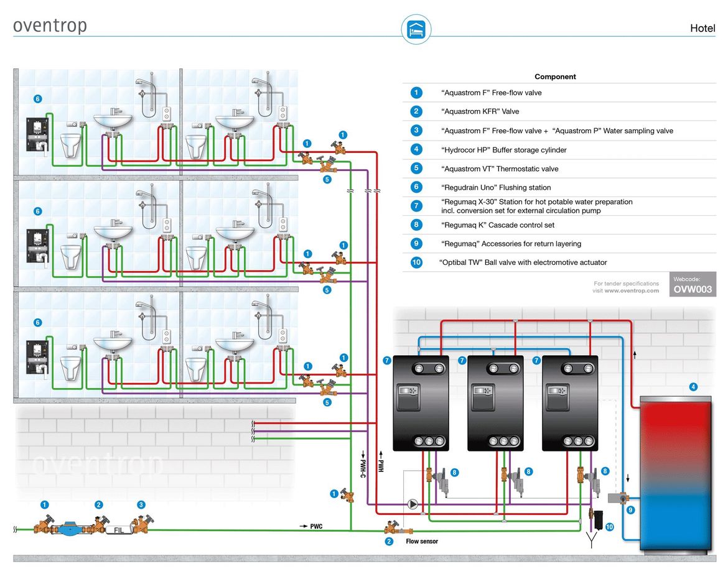Select legend circle 8 beside Regumaq K Cascade control set
This screenshot has width=728, height=574.
(416, 225)
